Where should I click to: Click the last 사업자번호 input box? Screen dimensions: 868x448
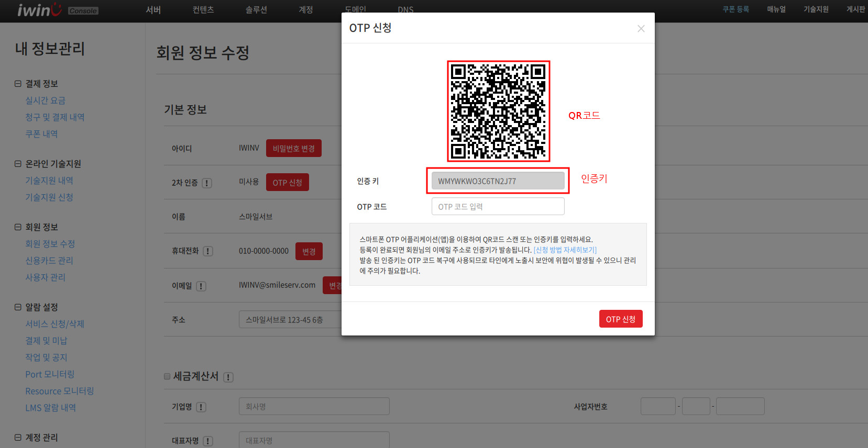pyautogui.click(x=740, y=406)
